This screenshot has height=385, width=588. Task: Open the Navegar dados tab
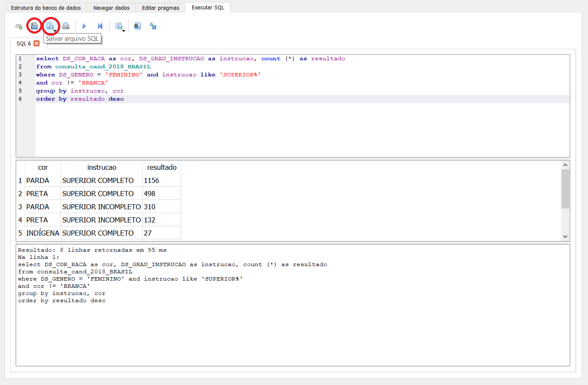(111, 8)
